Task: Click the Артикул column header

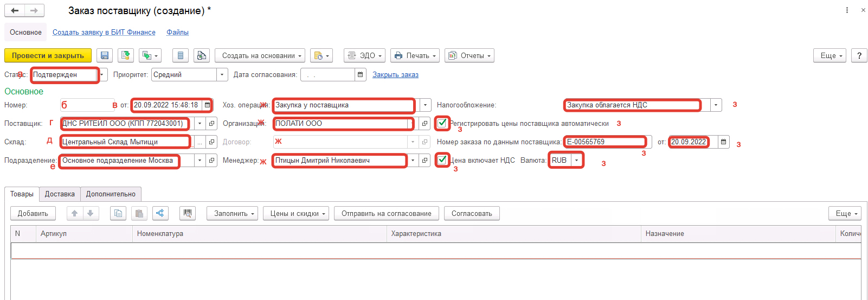Action: 84,233
